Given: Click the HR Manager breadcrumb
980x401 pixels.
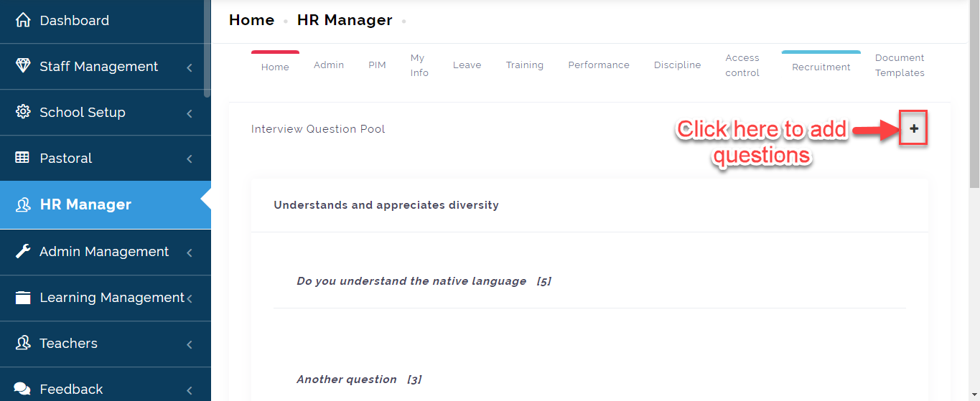Looking at the screenshot, I should [x=345, y=20].
